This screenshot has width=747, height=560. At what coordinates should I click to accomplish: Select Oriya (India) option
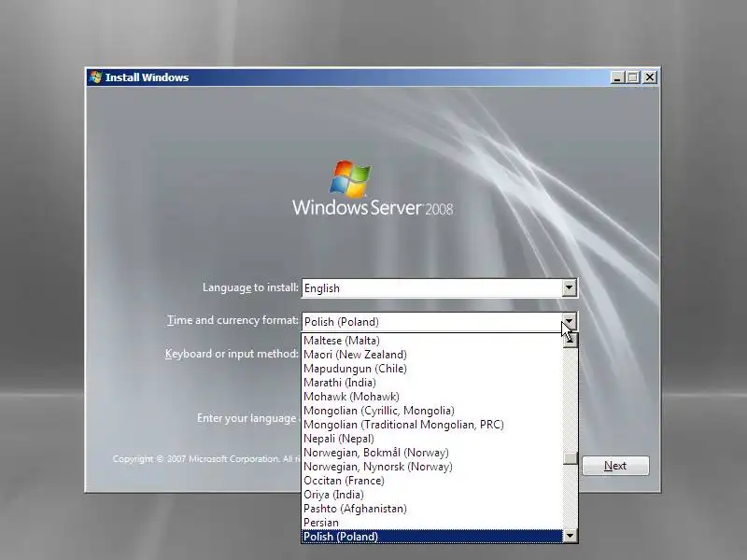click(x=432, y=495)
